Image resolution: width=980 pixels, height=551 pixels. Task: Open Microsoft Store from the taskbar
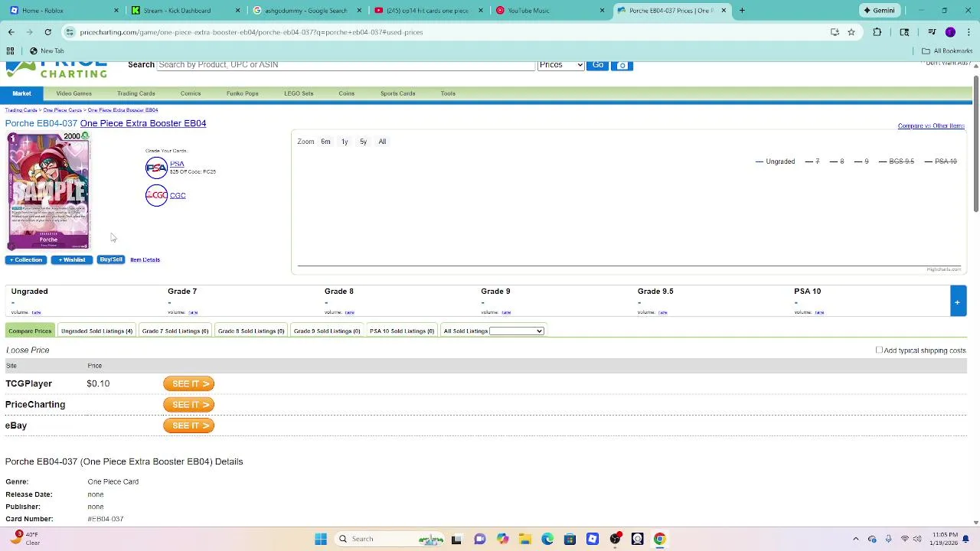570,539
